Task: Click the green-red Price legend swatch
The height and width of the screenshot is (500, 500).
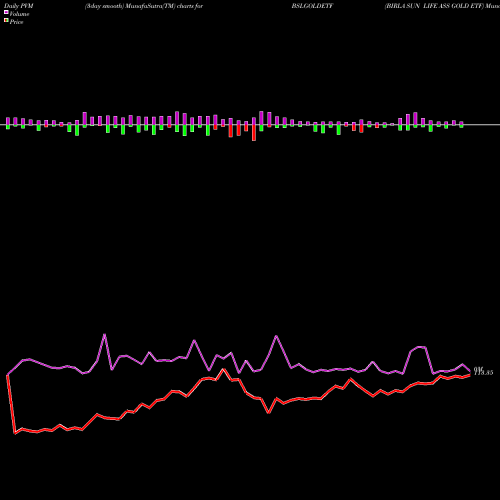Action: click(x=6, y=21)
